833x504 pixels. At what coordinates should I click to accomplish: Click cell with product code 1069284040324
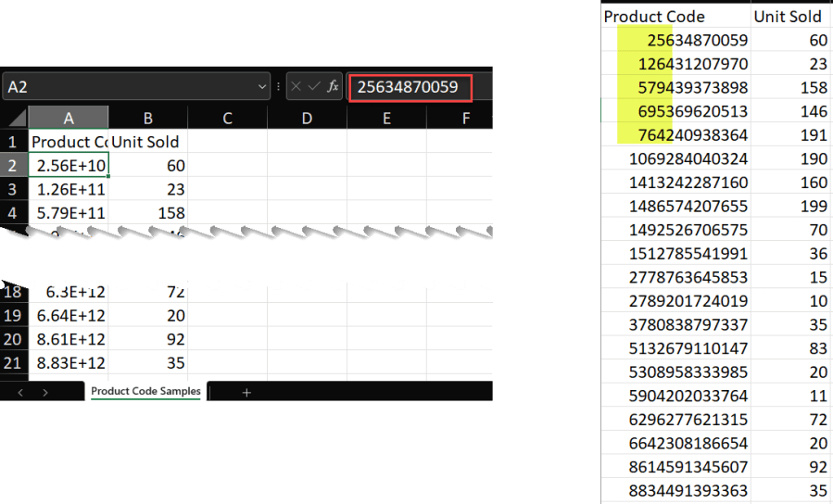[675, 158]
